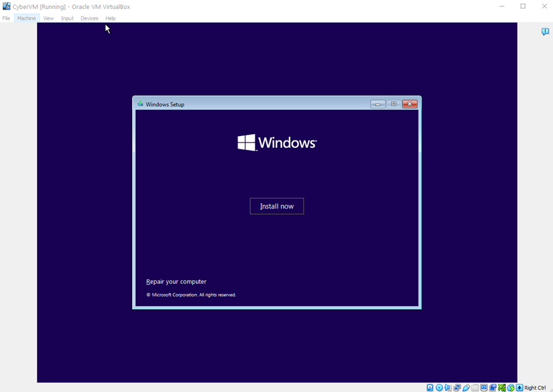This screenshot has height=392, width=553.
Task: Open the optical drive status icon
Action: pos(439,388)
